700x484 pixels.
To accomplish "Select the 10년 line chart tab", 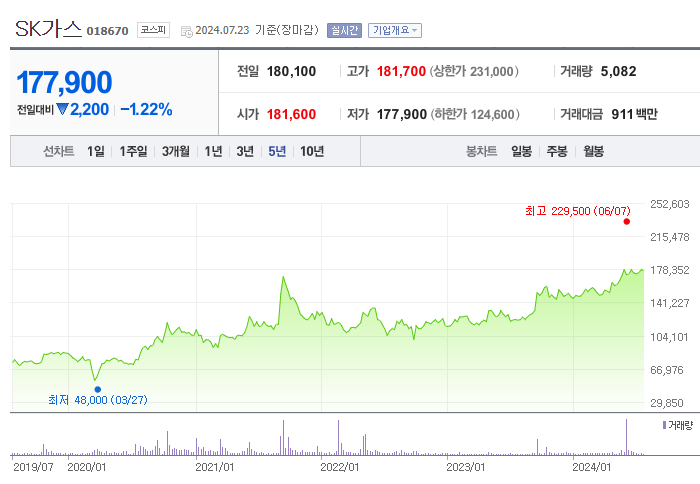I will [x=312, y=151].
